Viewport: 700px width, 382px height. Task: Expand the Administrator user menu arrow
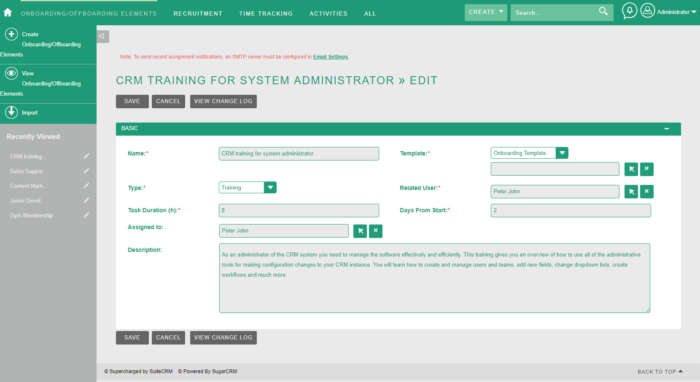[693, 12]
